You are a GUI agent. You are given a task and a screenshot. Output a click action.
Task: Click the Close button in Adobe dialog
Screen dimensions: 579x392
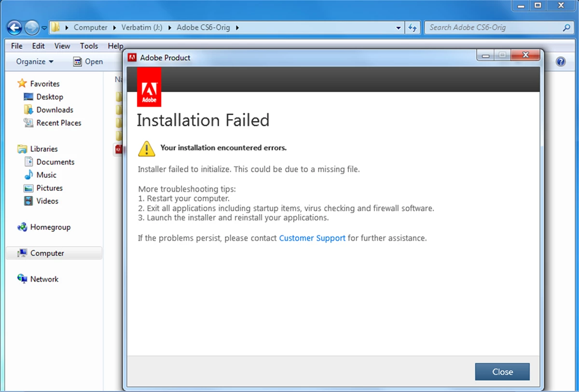(502, 372)
